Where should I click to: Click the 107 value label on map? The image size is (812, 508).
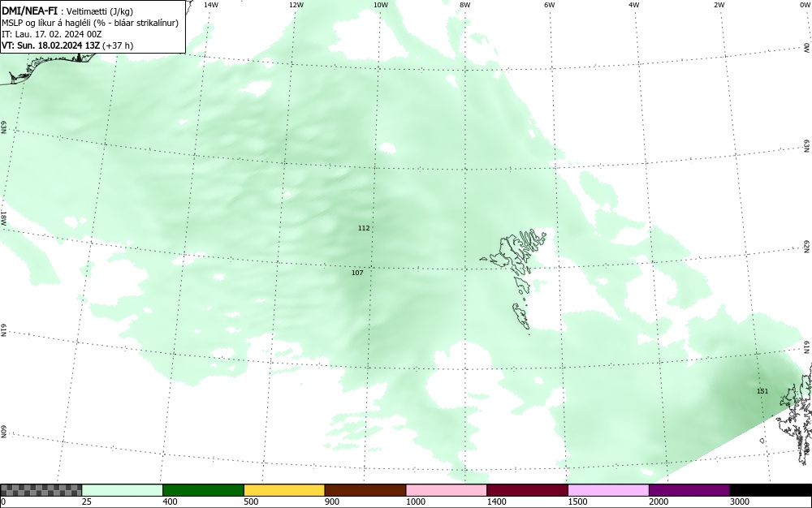tap(357, 273)
